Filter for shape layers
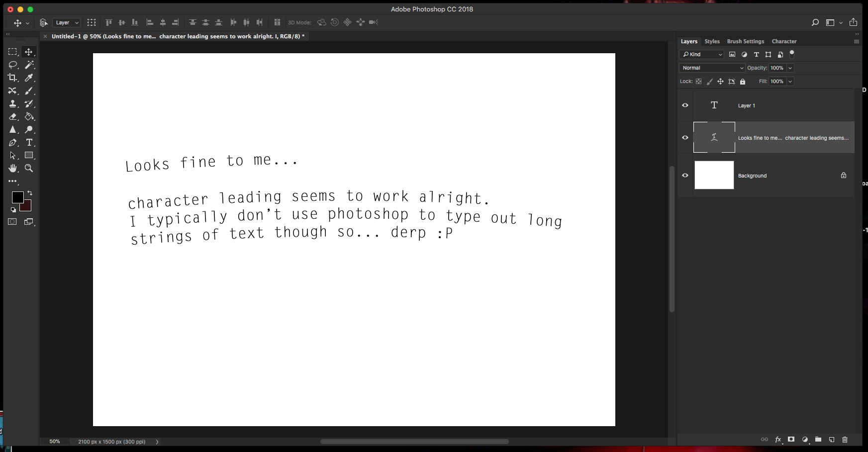868x452 pixels. tap(769, 55)
